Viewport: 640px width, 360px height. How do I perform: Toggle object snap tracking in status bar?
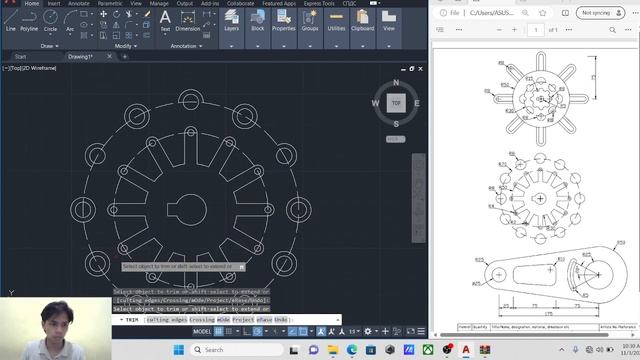292,331
